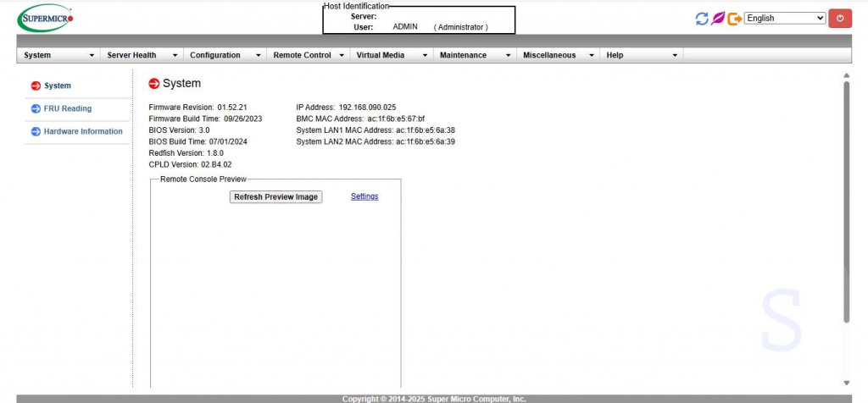Screen dimensions: 868x403
Task: Select Hardware Information in the sidebar
Action: (x=83, y=131)
